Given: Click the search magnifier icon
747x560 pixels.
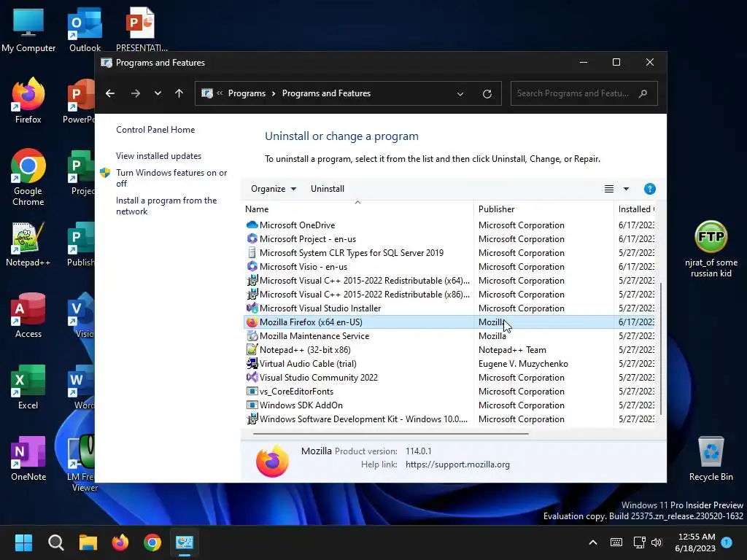Looking at the screenshot, I should click(643, 93).
